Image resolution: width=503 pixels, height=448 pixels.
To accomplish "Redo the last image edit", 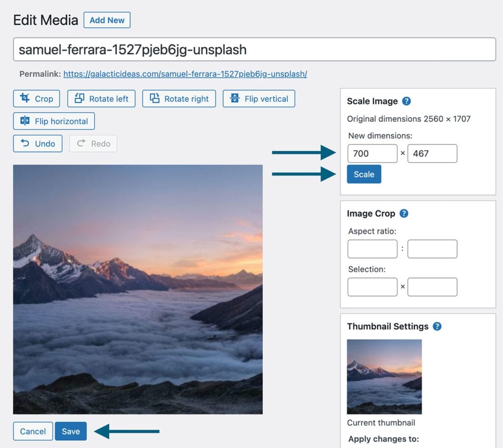I will [x=93, y=143].
